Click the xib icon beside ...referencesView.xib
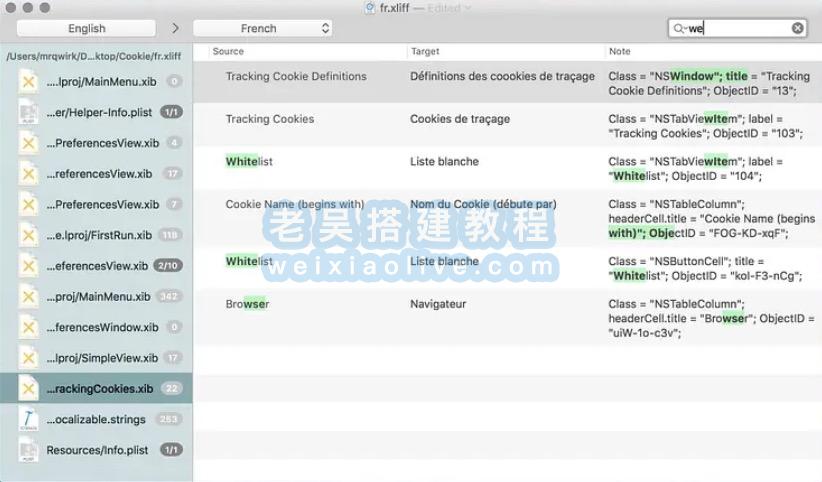The height and width of the screenshot is (482, 822). (28, 174)
